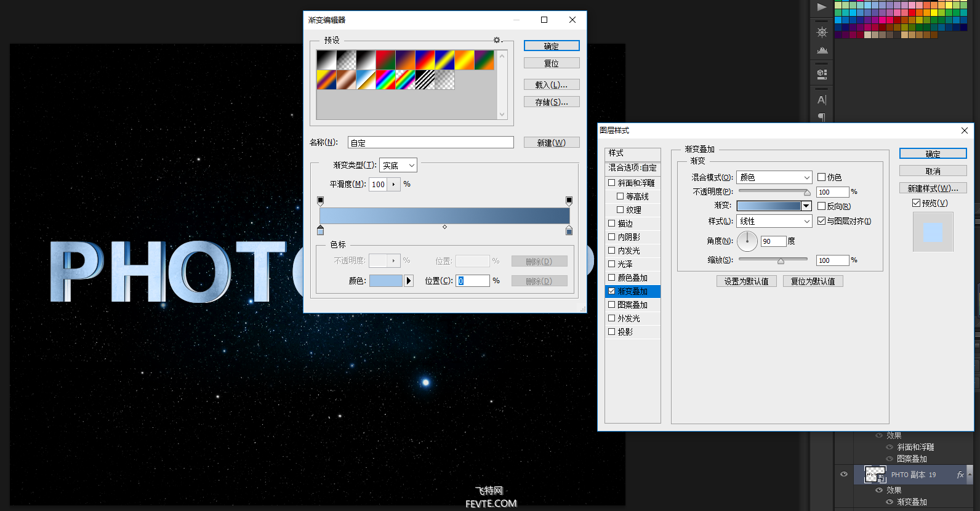Image resolution: width=980 pixels, height=511 pixels.
Task: Select the violet-to-orange gradient preset
Action: click(x=405, y=60)
